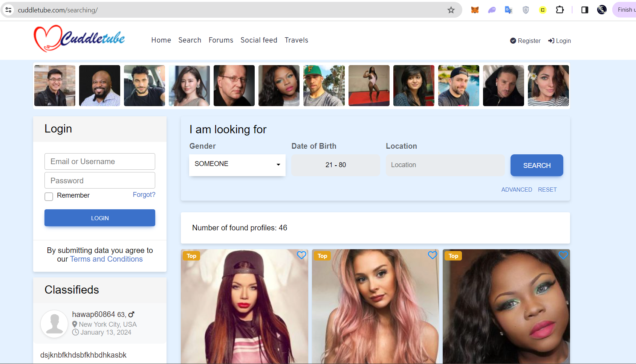
Task: Open the third Top profile card photo
Action: tap(506, 306)
